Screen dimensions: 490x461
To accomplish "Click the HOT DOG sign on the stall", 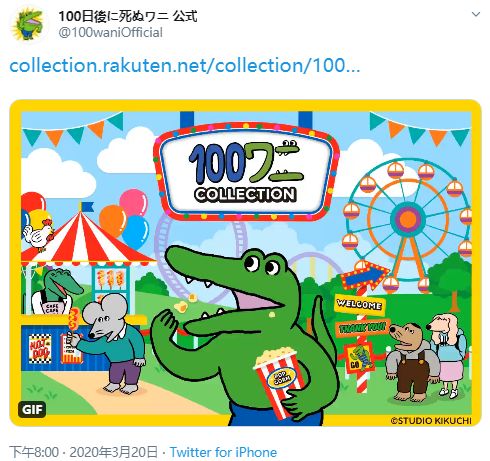I will (40, 349).
